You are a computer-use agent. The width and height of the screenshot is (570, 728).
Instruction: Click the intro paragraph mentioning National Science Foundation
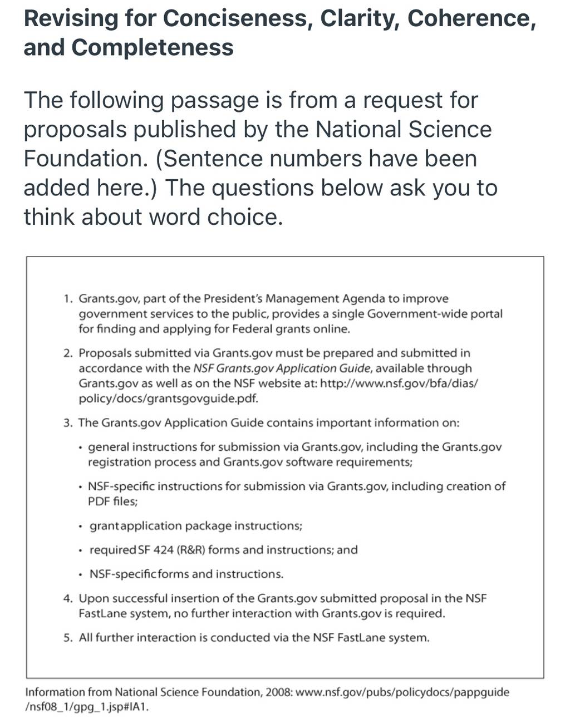[261, 158]
